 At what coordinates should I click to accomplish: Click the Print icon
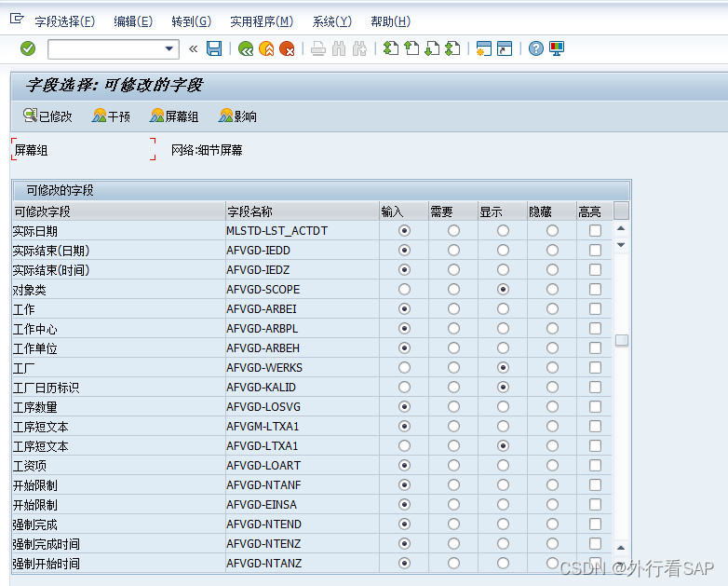coord(318,48)
